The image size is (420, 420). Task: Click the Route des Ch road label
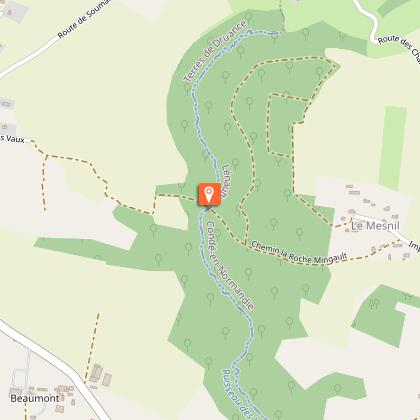click(x=399, y=47)
